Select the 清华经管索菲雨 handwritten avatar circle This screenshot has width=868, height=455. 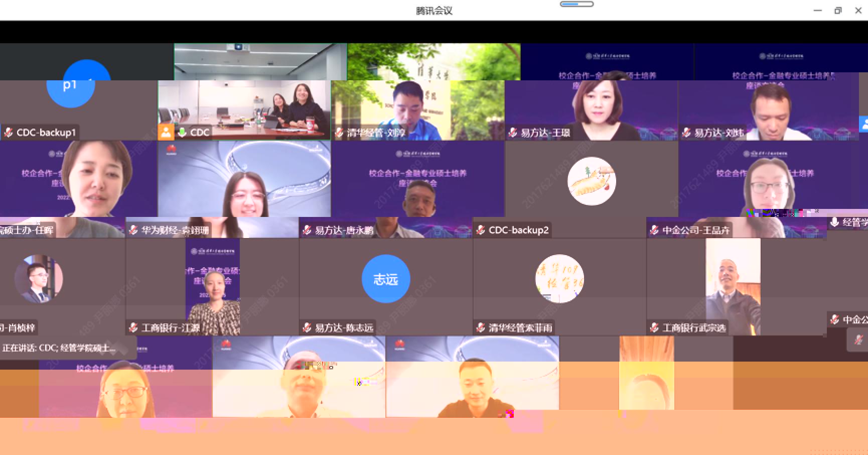[x=559, y=279]
